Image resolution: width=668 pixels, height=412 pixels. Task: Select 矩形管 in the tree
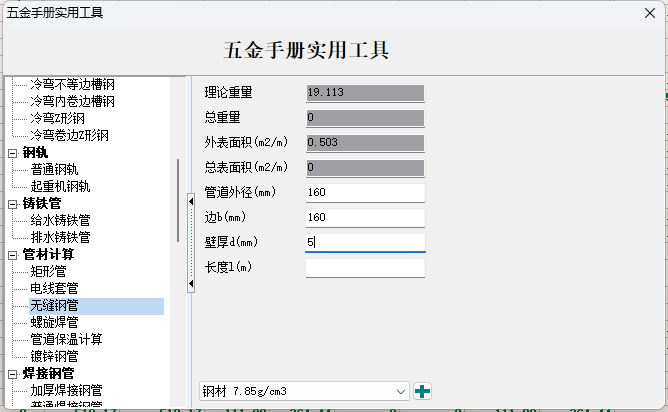pyautogui.click(x=49, y=271)
